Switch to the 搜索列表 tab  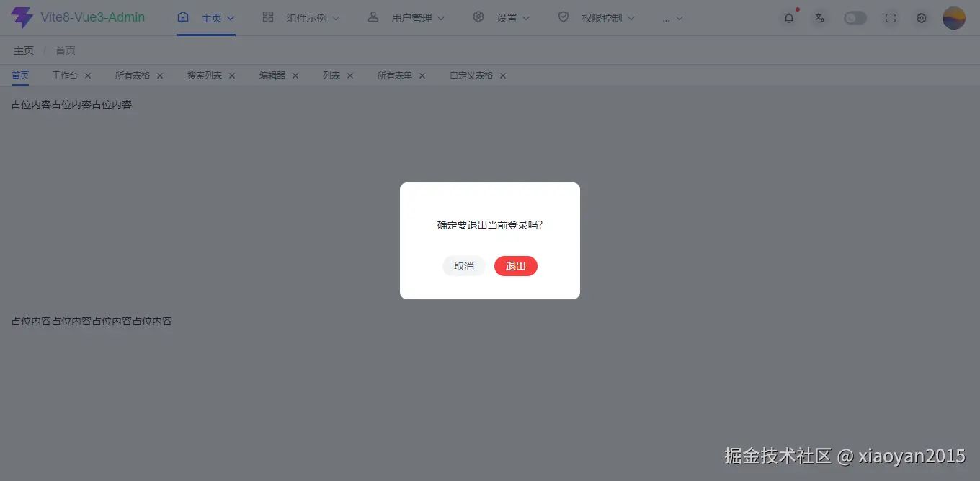click(x=205, y=75)
